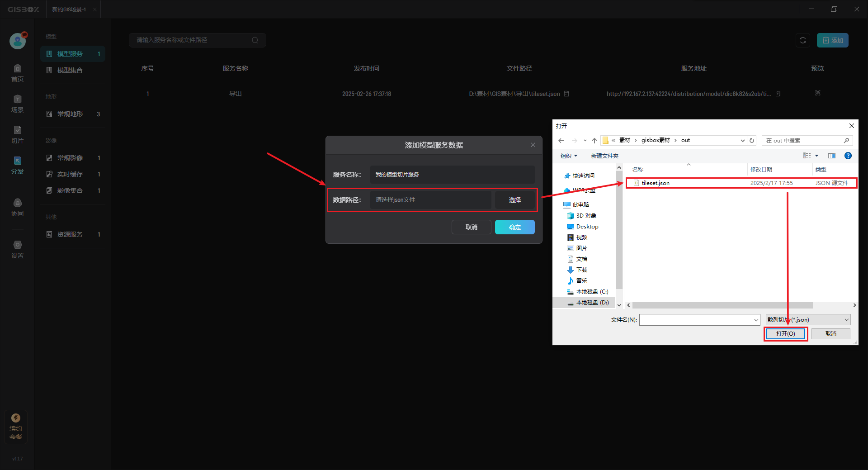Click the 选择 button for data path
Screen dimensions: 868x470
514,200
